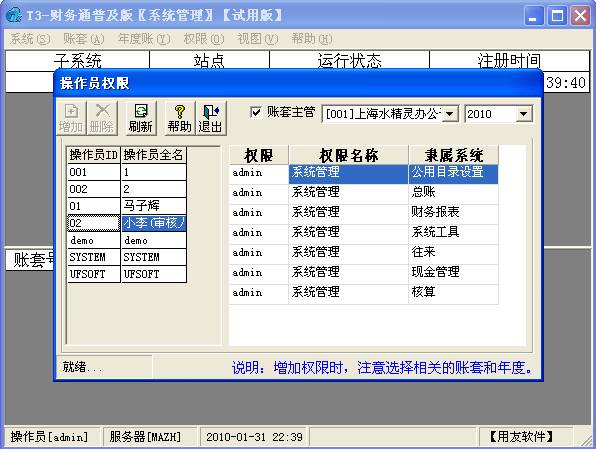This screenshot has width=596, height=449.
Task: Open the 账套(A) menu
Action: coord(84,39)
